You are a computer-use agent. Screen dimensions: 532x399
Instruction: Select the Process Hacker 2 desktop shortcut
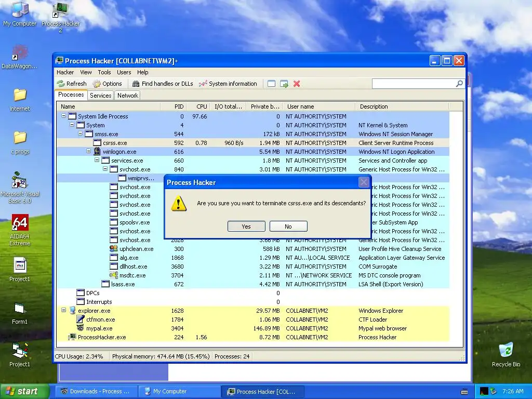pyautogui.click(x=60, y=17)
